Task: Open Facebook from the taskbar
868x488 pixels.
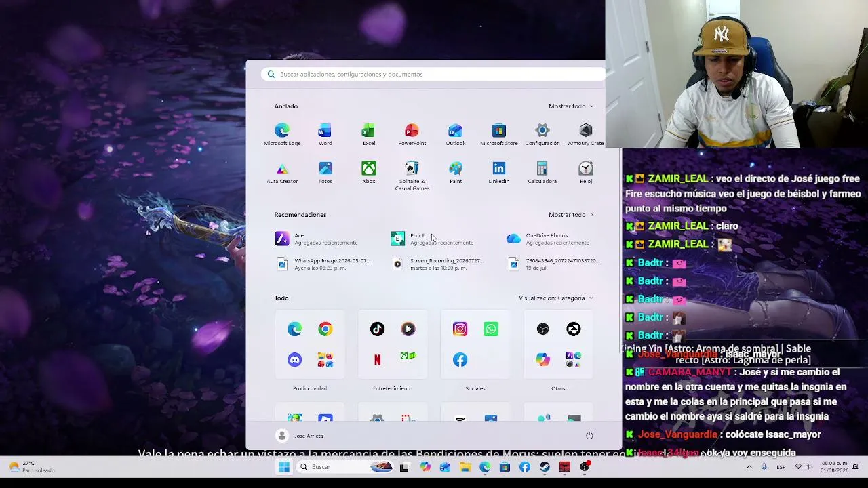Action: coord(525,467)
